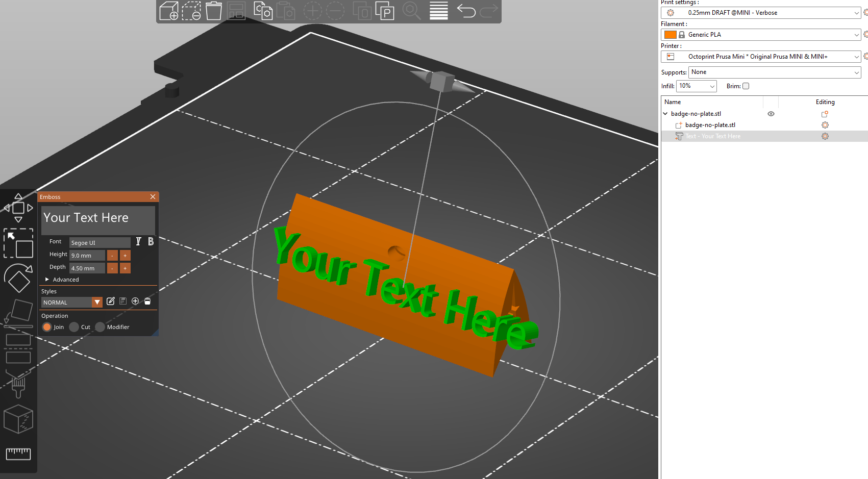Image resolution: width=868 pixels, height=479 pixels.
Task: Select the Rotate gizmo tool
Action: click(x=18, y=278)
